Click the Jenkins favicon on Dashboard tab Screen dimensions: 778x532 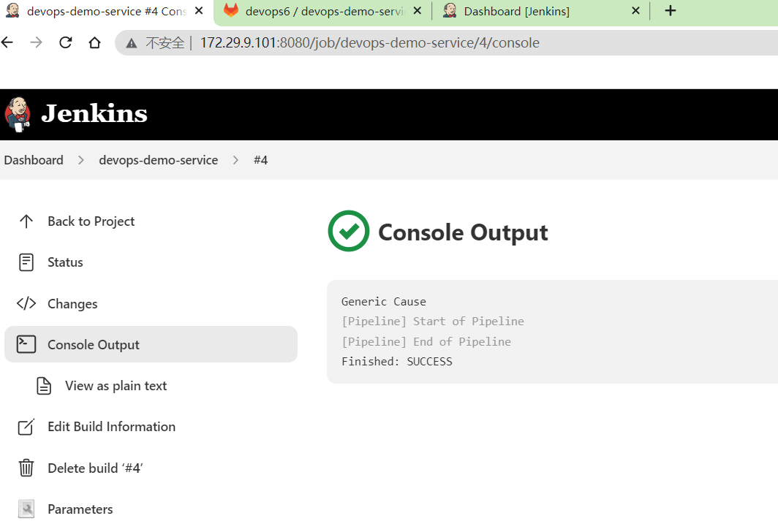tap(450, 10)
